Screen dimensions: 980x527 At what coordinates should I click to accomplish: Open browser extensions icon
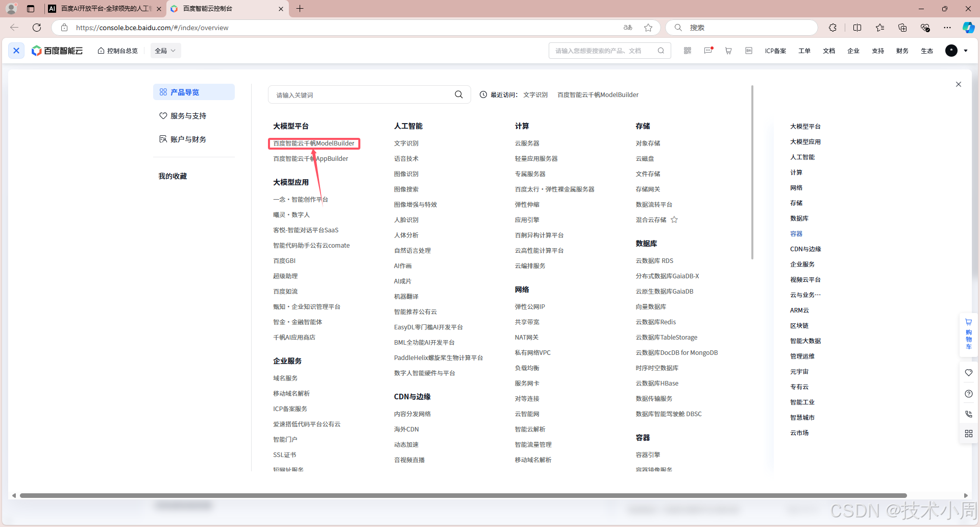832,28
